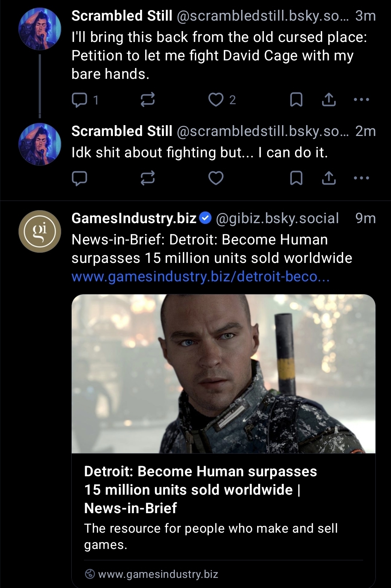Bookmark the "Idk shit about fighting" post
This screenshot has height=588, width=391.
pos(296,178)
